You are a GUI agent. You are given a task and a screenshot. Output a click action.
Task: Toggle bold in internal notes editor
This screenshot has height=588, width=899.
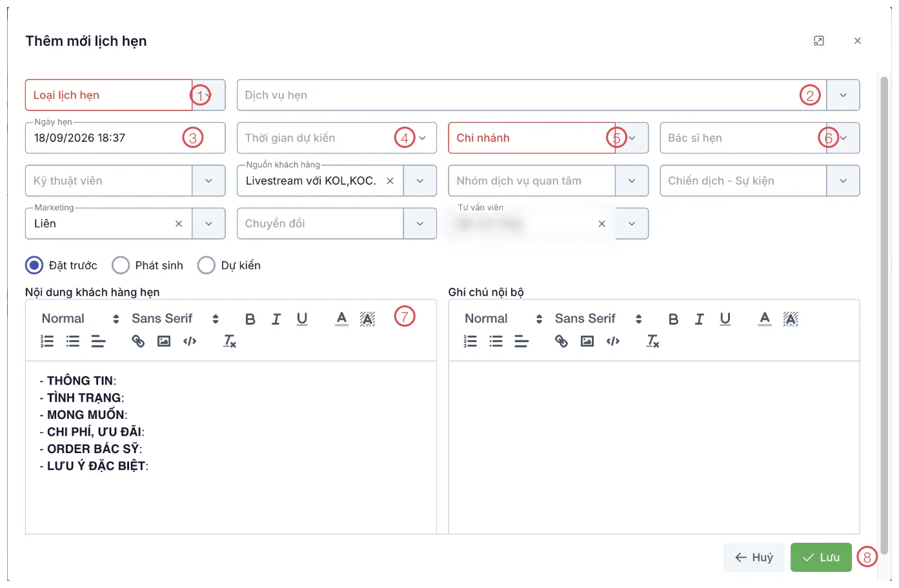click(x=674, y=319)
